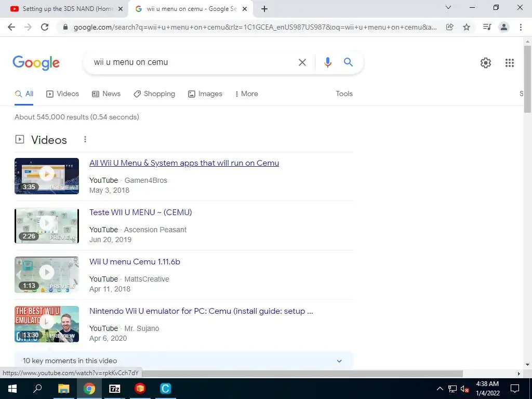This screenshot has height=399, width=532.
Task: Switch to the Setting up the 3DS NAND tab
Action: pos(63,9)
